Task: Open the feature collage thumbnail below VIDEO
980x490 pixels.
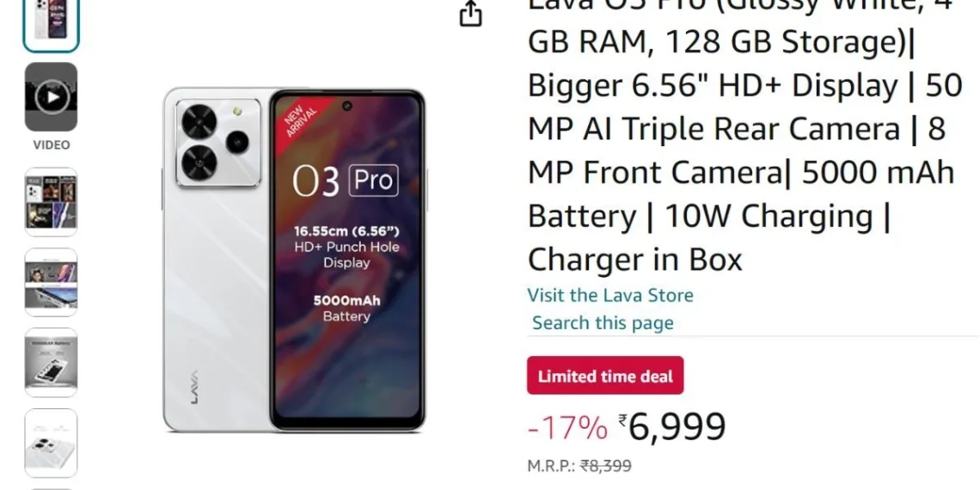Action: click(52, 201)
